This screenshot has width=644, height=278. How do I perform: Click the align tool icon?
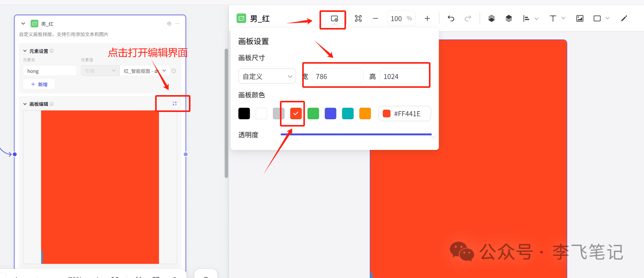[x=526, y=18]
